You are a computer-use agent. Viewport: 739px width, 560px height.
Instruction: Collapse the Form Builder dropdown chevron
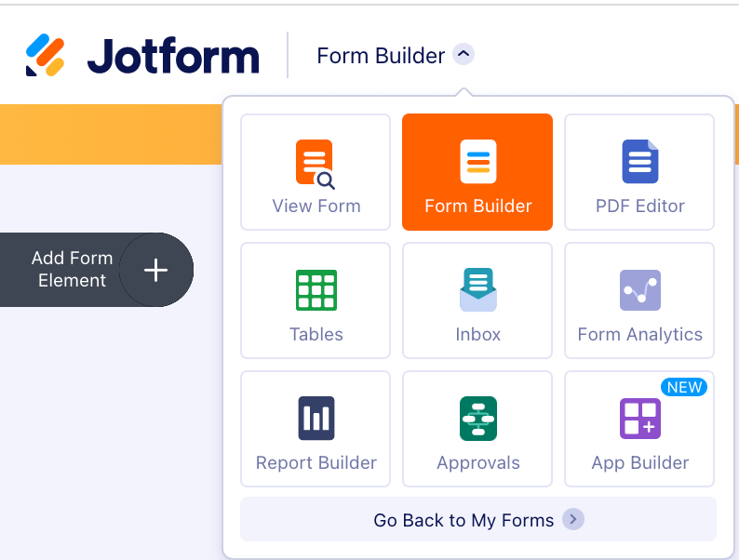[464, 54]
